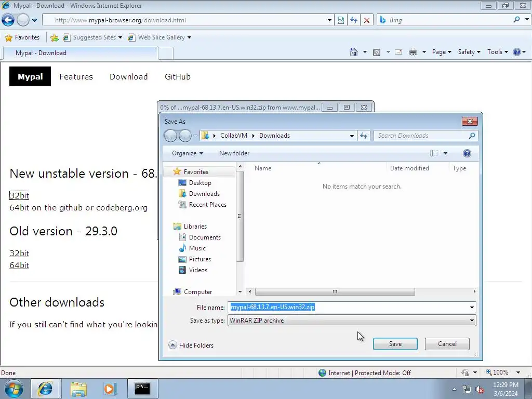Click the Mypal logo link
The image size is (532, 399).
click(30, 77)
